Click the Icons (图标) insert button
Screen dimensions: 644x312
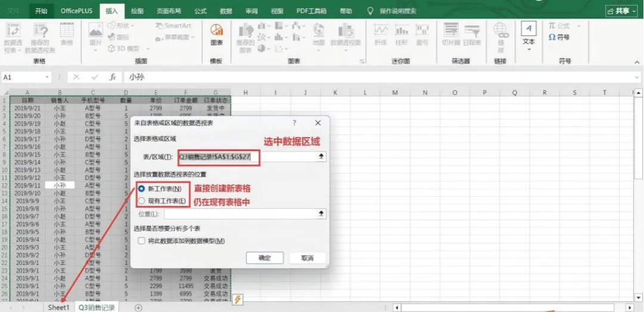(119, 37)
